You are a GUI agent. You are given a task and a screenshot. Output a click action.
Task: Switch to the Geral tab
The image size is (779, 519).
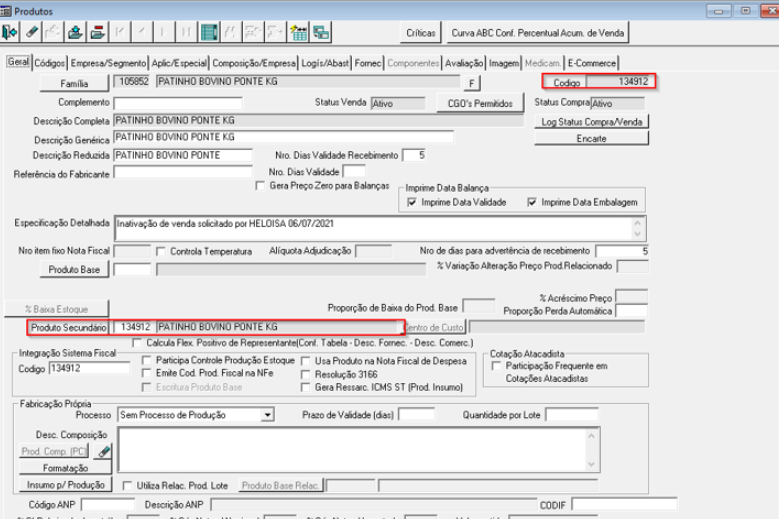click(18, 62)
